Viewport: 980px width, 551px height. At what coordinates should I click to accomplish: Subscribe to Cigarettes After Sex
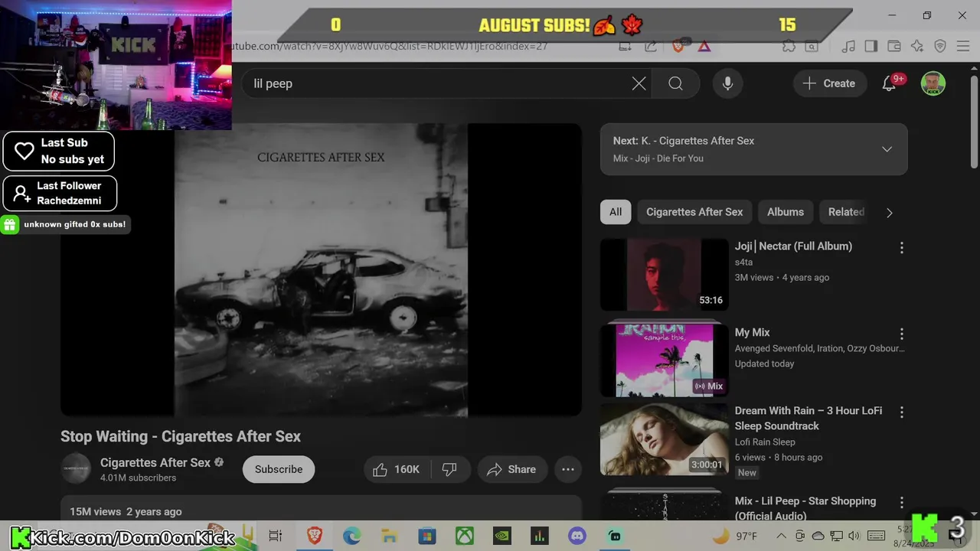(279, 469)
